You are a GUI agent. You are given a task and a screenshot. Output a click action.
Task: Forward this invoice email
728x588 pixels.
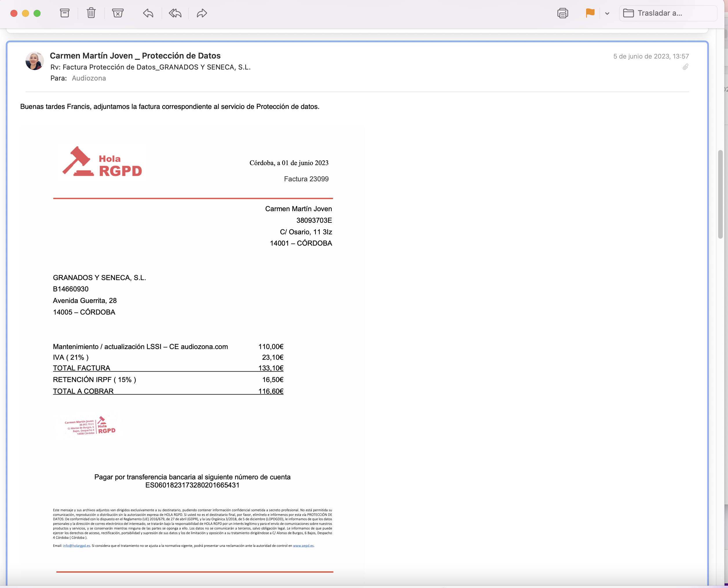click(202, 13)
